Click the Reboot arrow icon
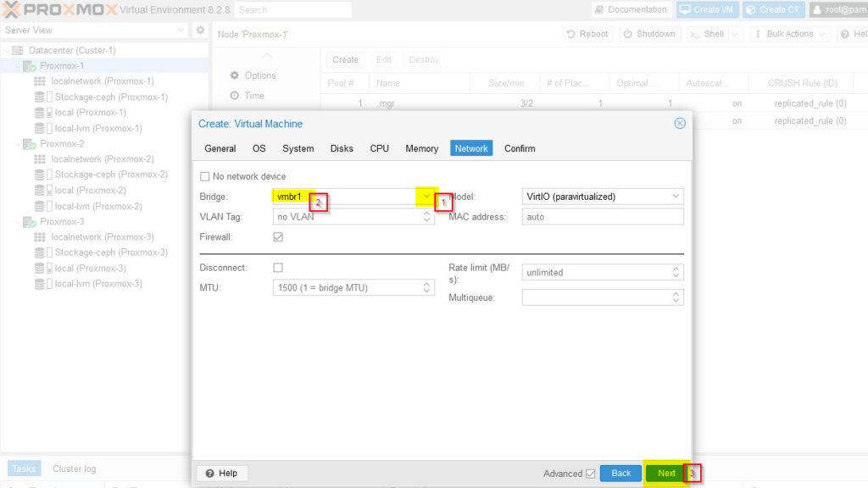This screenshot has width=868, height=488. coord(570,34)
